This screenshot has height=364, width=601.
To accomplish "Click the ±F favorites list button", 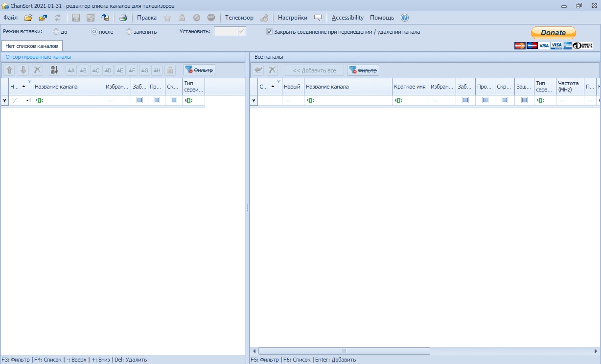I will pyautogui.click(x=132, y=70).
